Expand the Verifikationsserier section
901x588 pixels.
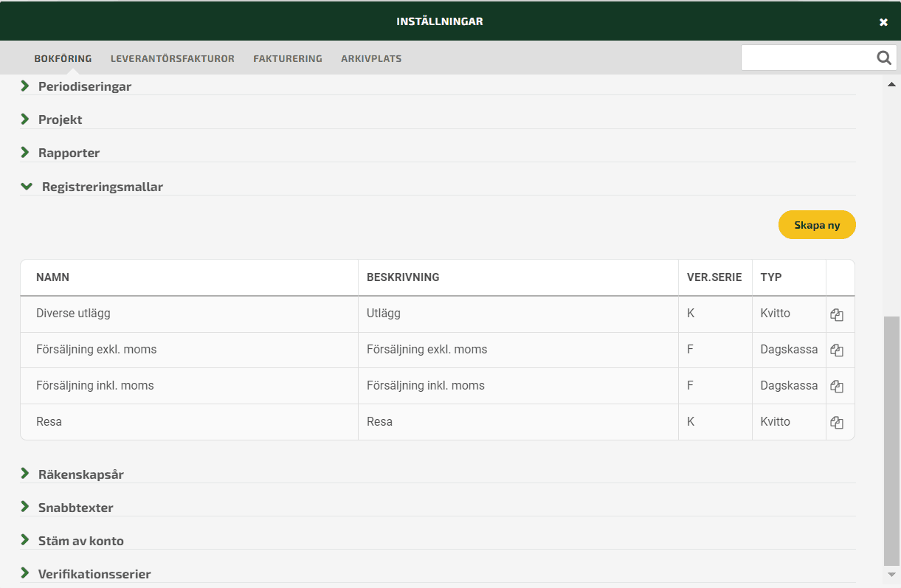click(x=94, y=574)
